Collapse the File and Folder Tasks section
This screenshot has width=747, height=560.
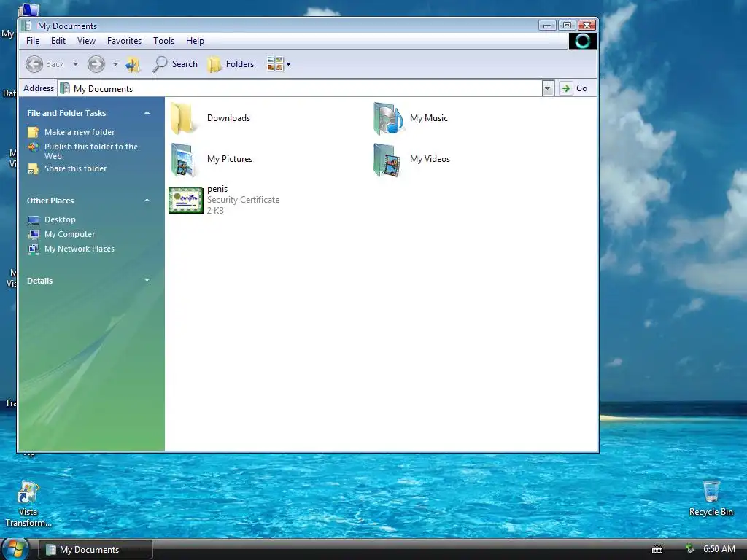[147, 113]
